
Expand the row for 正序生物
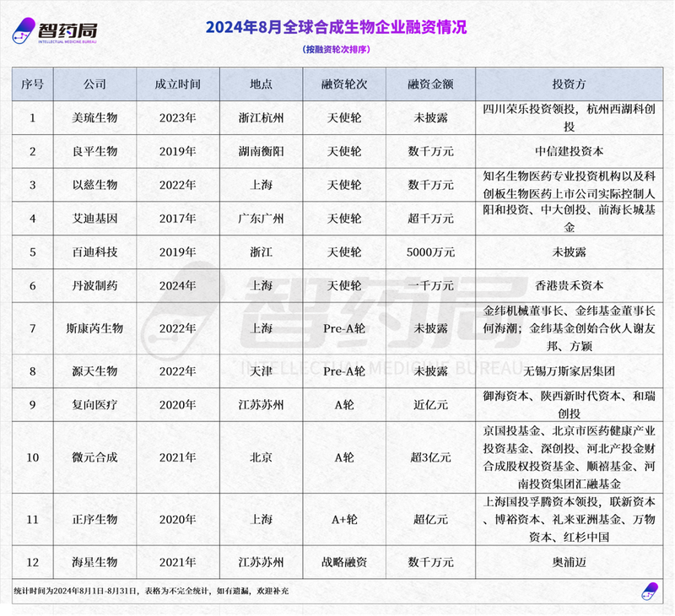(x=94, y=521)
